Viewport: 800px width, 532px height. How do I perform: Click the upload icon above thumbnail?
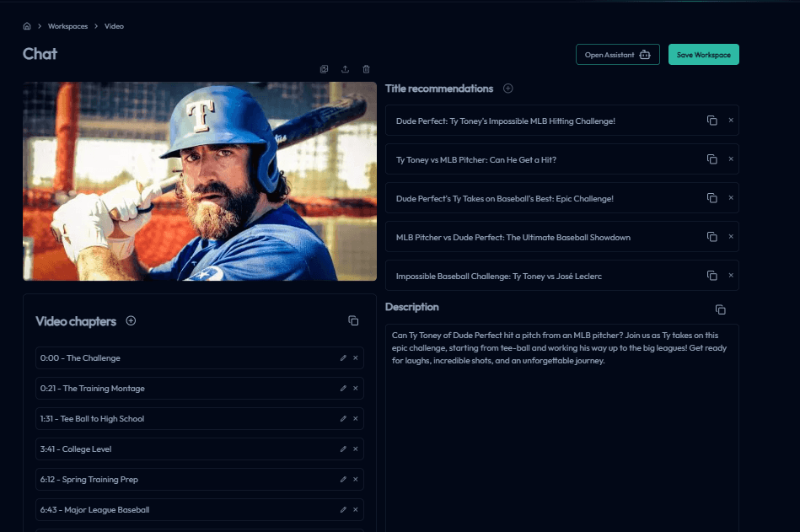tap(346, 69)
